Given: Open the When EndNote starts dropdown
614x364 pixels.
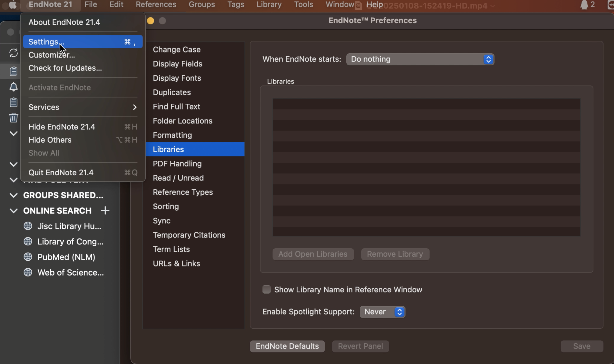Looking at the screenshot, I should (420, 59).
